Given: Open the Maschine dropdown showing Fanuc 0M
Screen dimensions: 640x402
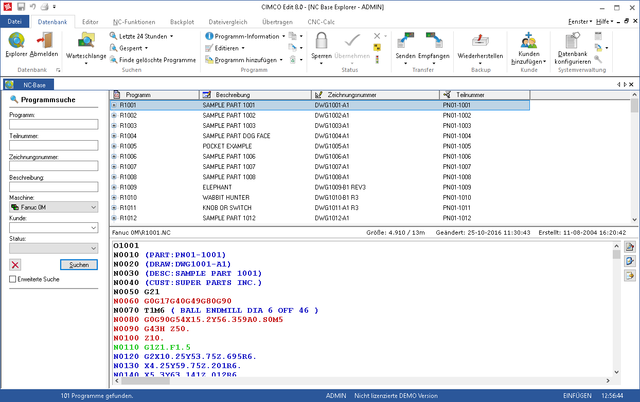Looking at the screenshot, I should (x=53, y=207).
